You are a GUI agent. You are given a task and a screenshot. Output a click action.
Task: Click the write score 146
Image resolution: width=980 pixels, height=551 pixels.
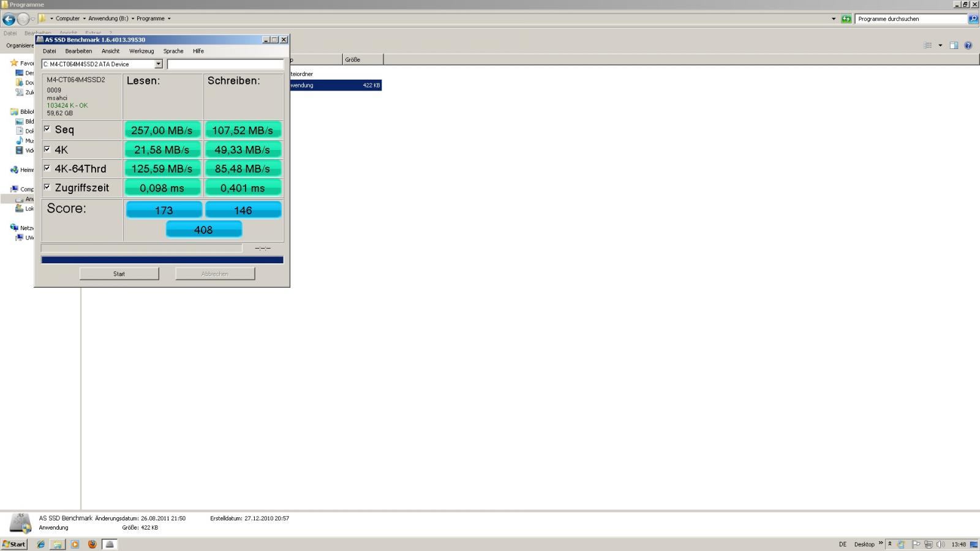click(243, 210)
